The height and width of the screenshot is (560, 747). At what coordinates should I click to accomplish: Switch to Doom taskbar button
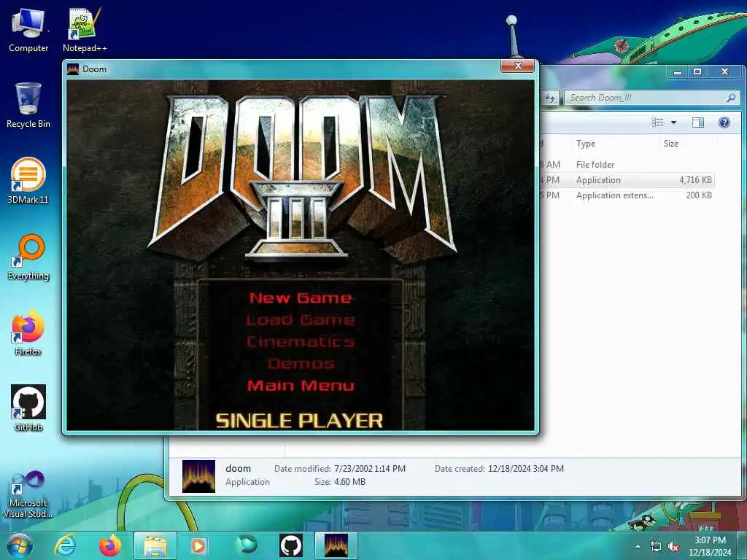point(336,545)
